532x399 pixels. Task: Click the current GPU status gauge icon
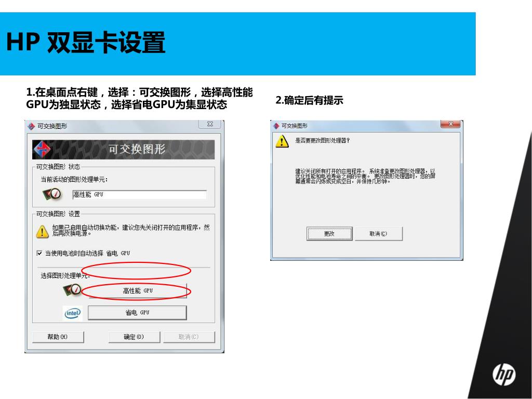click(x=52, y=194)
